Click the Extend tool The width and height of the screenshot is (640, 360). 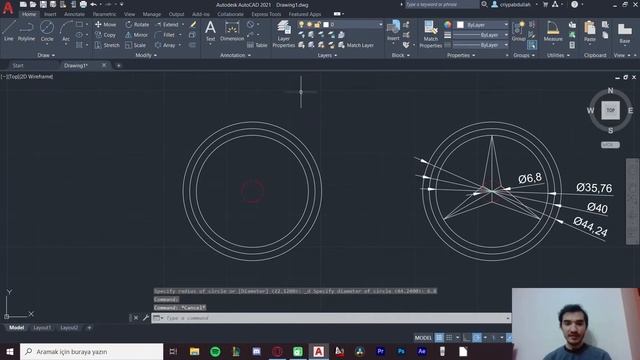pos(167,24)
